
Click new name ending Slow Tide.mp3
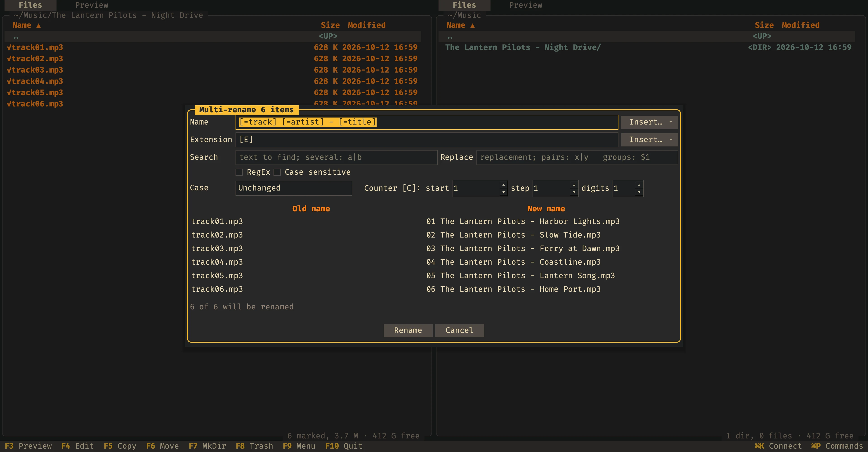[514, 235]
